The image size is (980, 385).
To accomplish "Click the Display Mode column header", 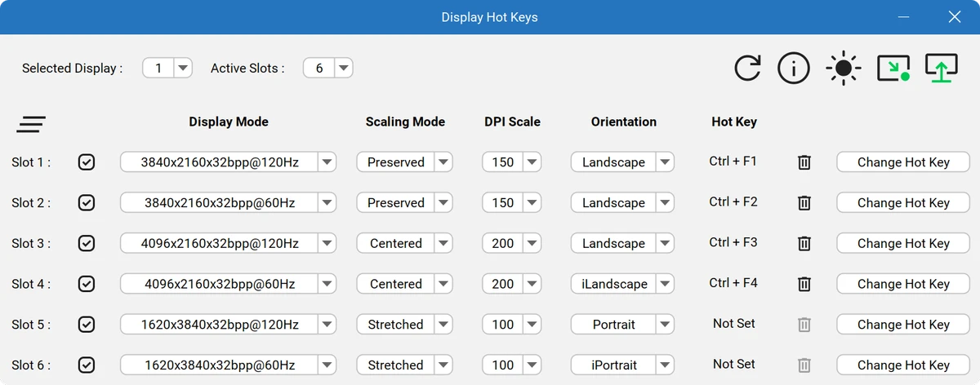I will [x=229, y=122].
